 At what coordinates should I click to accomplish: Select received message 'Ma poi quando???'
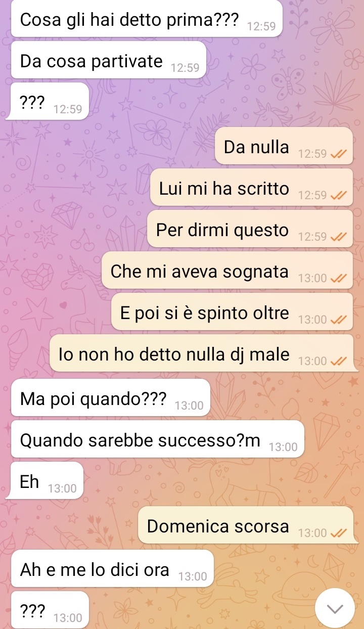click(110, 397)
